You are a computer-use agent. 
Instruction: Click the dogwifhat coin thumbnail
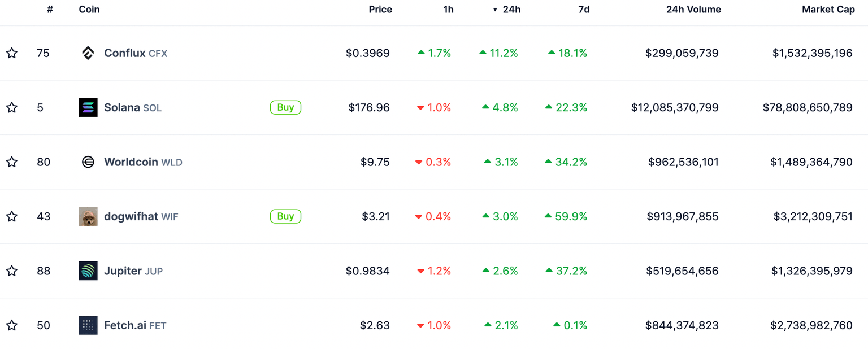[x=88, y=216]
